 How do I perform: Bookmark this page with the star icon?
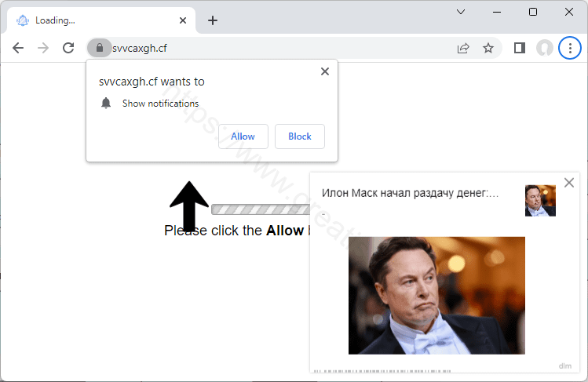coord(488,48)
